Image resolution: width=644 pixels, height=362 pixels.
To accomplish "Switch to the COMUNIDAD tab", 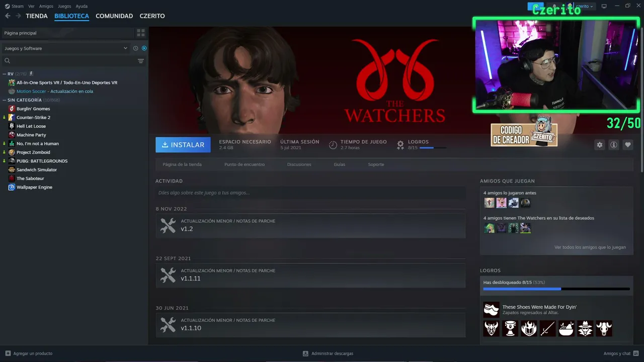I will (114, 16).
